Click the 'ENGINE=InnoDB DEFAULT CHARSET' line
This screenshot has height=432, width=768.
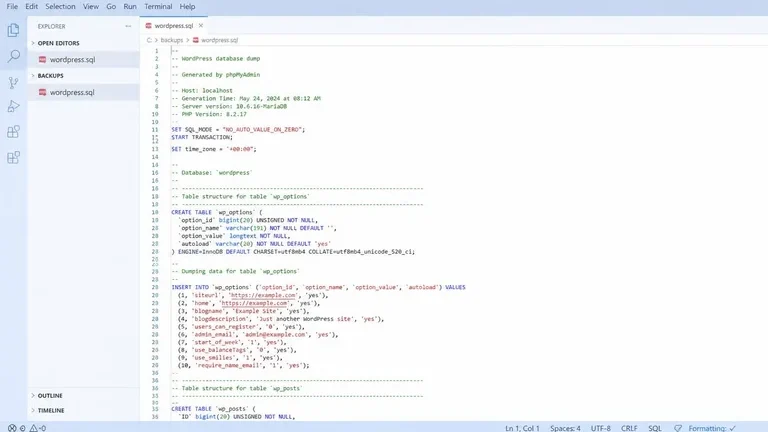(293, 252)
